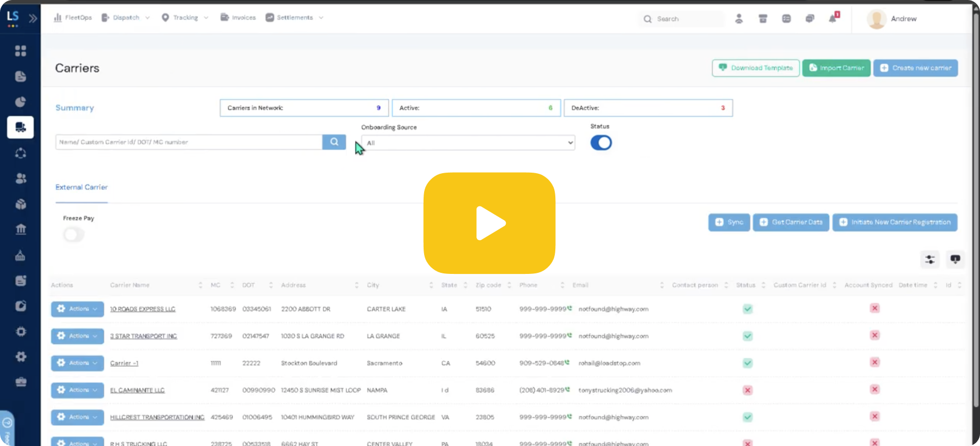
Task: Click Initiate New Carrier Registration button
Action: tap(895, 222)
